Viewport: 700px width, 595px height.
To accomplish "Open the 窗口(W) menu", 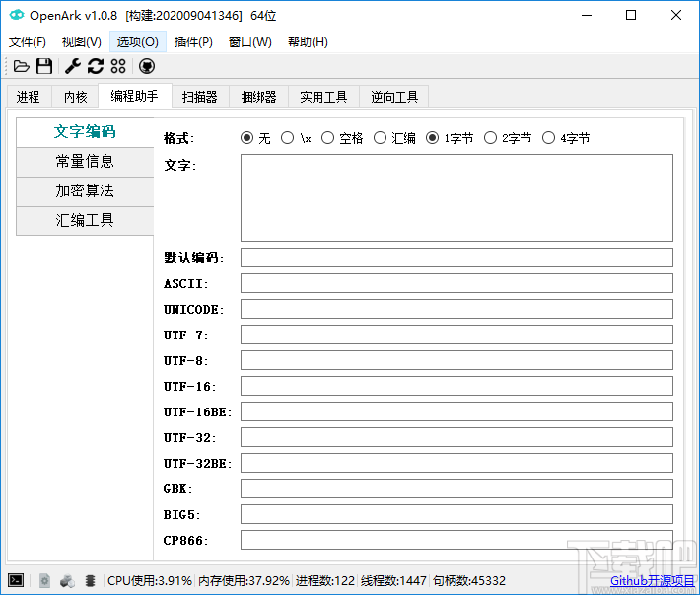I will [250, 42].
